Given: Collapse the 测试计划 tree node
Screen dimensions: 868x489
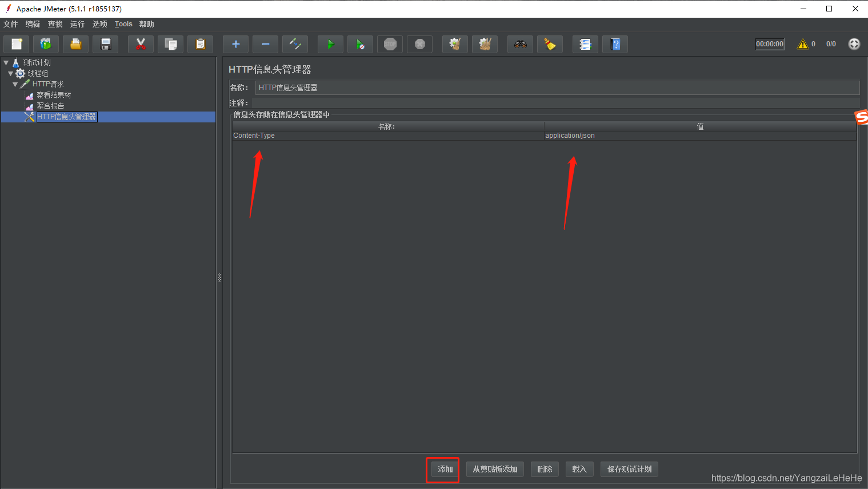Looking at the screenshot, I should click(x=6, y=62).
